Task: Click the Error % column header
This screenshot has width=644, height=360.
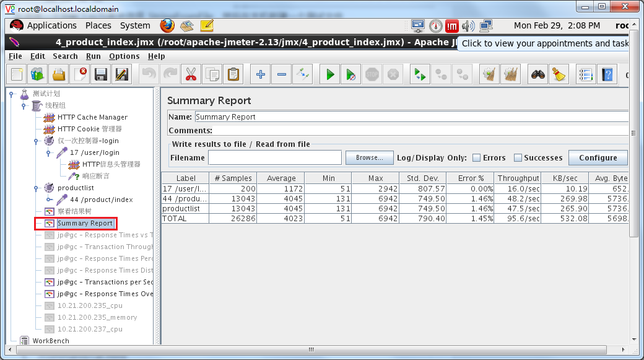Action: coord(471,178)
